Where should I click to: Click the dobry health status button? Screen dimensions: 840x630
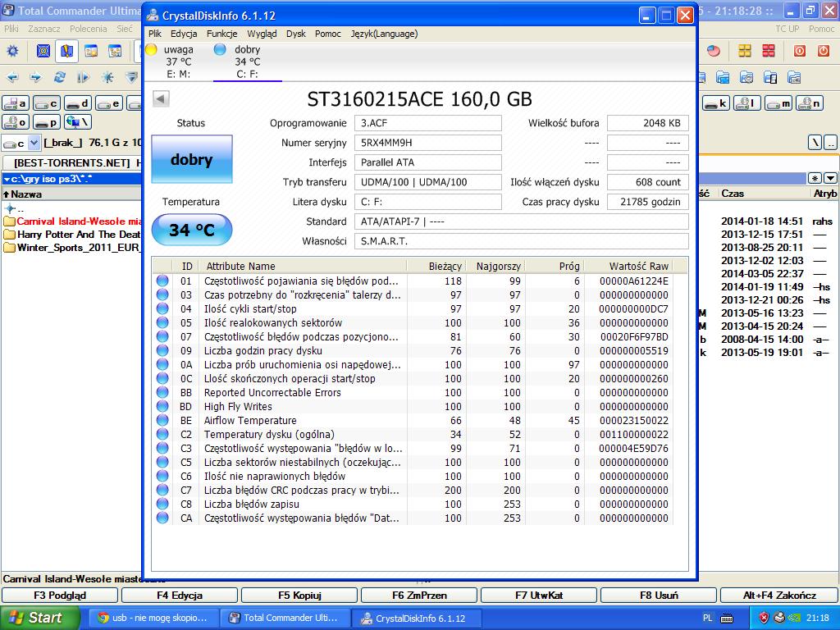pyautogui.click(x=192, y=159)
